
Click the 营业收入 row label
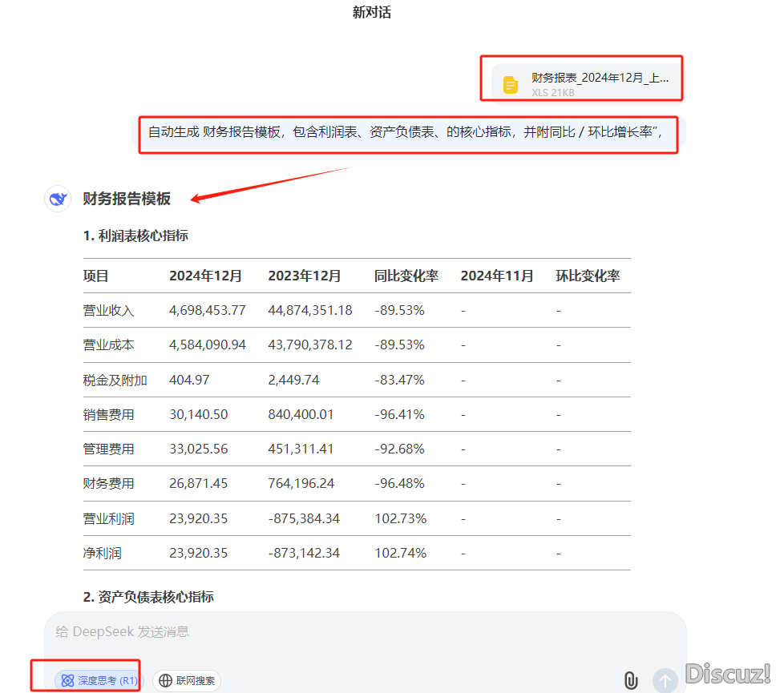pos(108,311)
